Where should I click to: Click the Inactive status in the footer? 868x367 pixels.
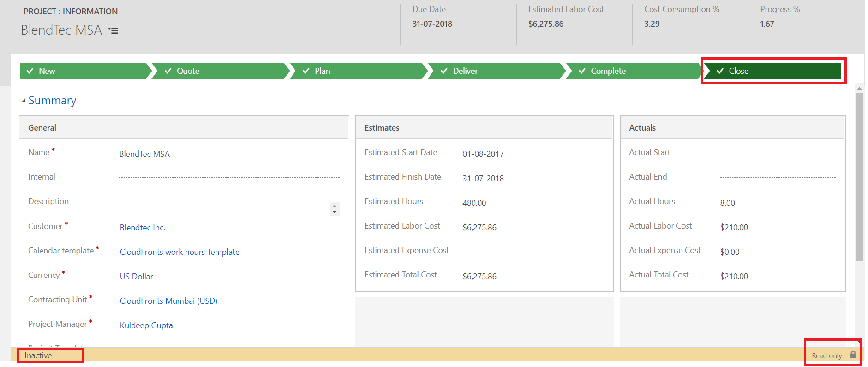(38, 355)
